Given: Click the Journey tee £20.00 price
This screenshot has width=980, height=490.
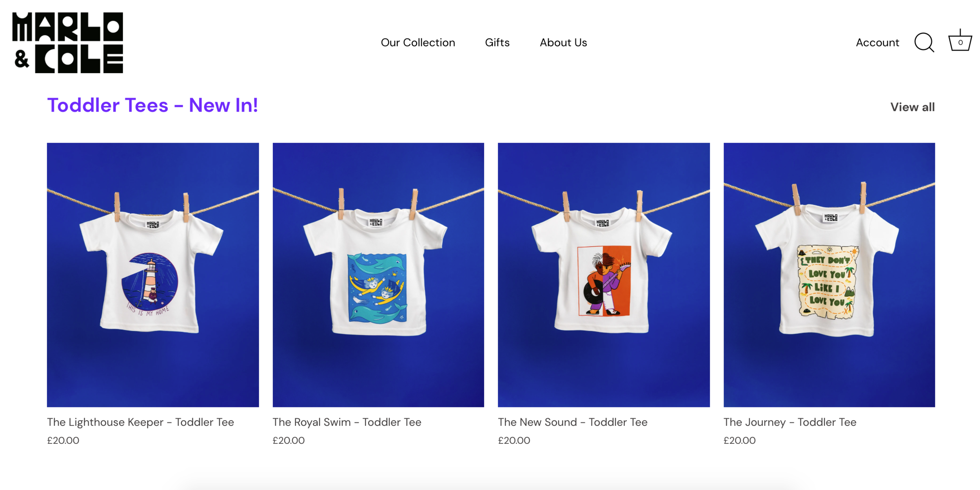Looking at the screenshot, I should (740, 440).
